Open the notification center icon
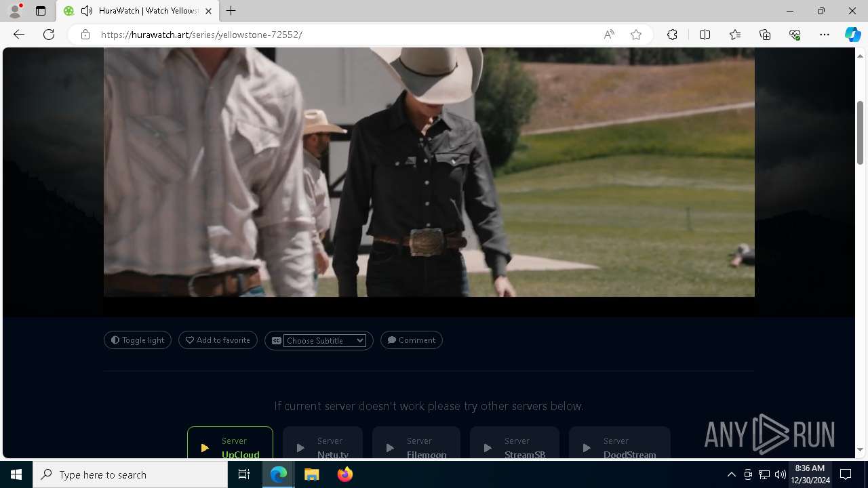Viewport: 868px width, 488px height. (846, 474)
